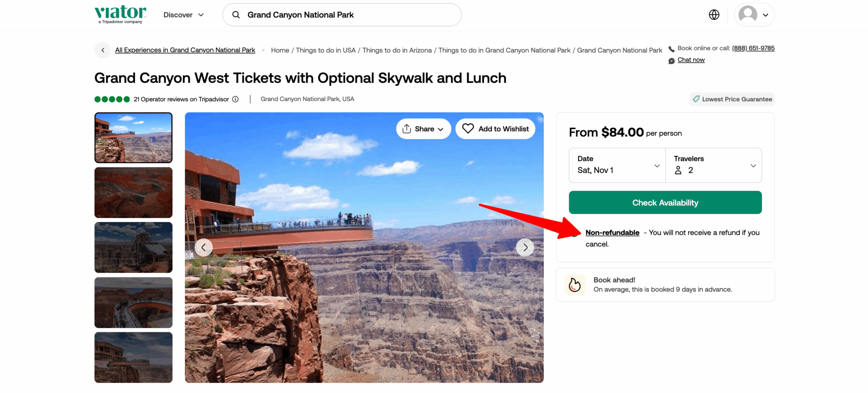The width and height of the screenshot is (868, 393).
Task: Show the previous photo with left arrow
Action: 204,248
